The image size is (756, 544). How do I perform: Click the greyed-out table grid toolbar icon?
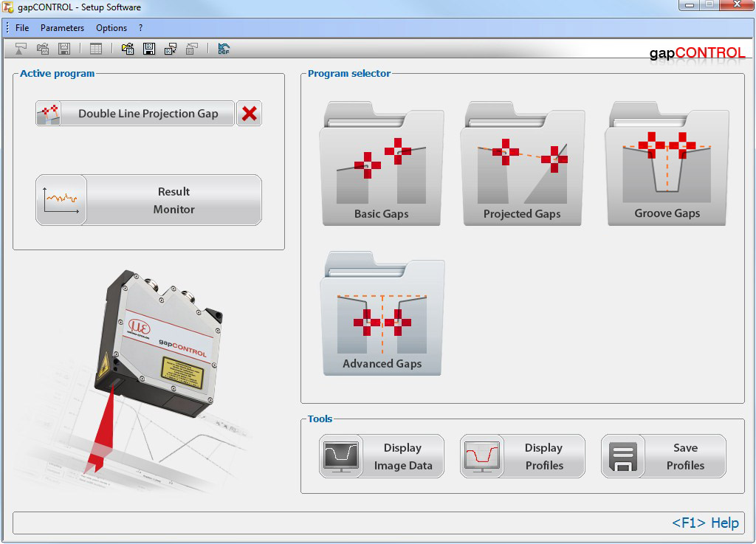[96, 49]
